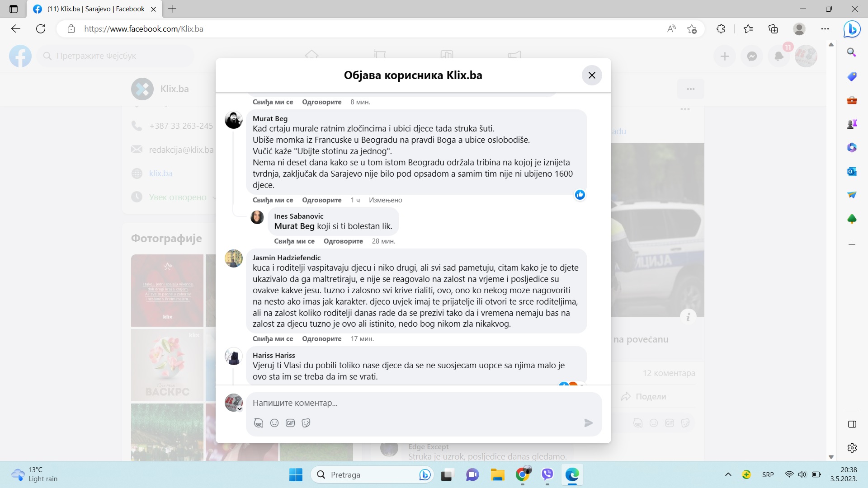Open Jasmin Hadziefendic's profile picture

pos(234,258)
